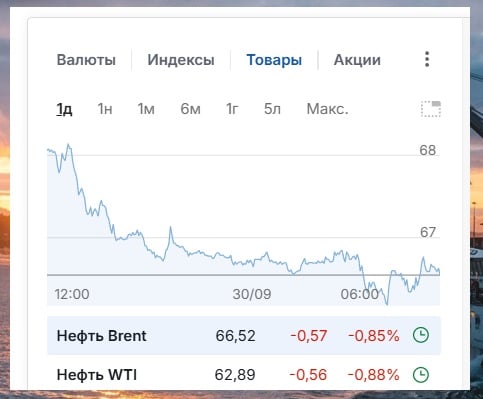Choose the 6м chart period
The image size is (483, 399).
pos(190,109)
